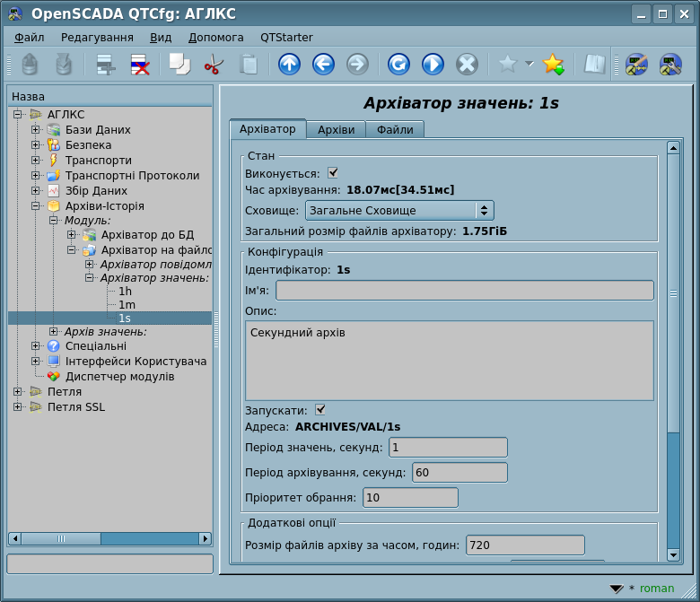Toggle the Запускати checkbox

[x=320, y=409]
